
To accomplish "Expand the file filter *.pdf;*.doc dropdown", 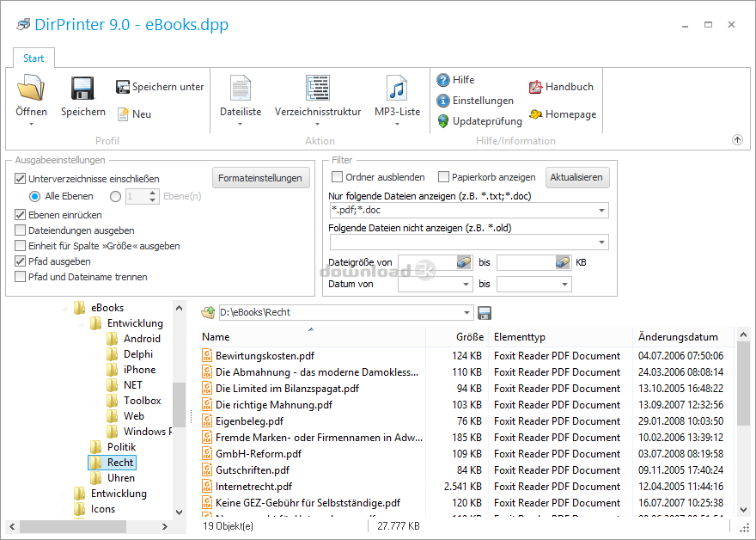I will pos(601,211).
